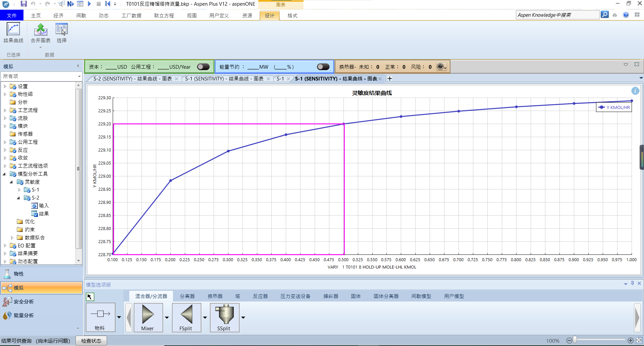The width and height of the screenshot is (644, 346).
Task: Toggle the economics capital cost switch
Action: (x=203, y=67)
